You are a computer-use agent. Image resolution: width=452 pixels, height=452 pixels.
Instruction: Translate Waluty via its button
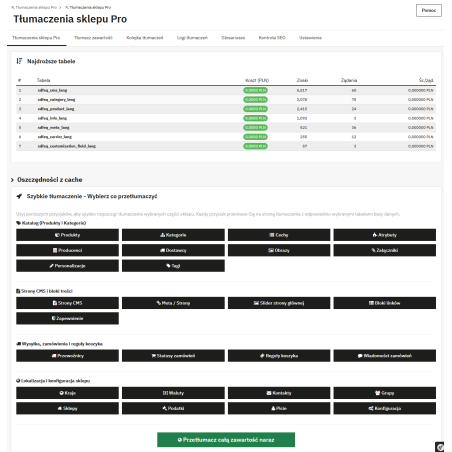click(173, 393)
